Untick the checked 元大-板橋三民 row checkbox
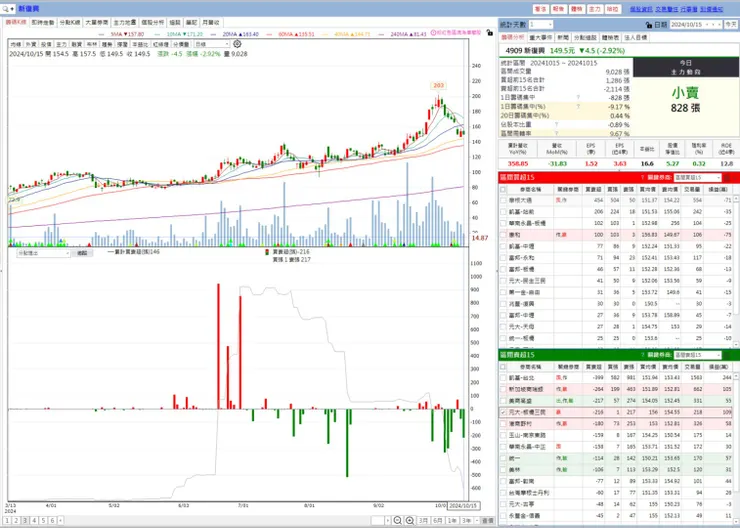The width and height of the screenshot is (740, 528). click(x=503, y=412)
